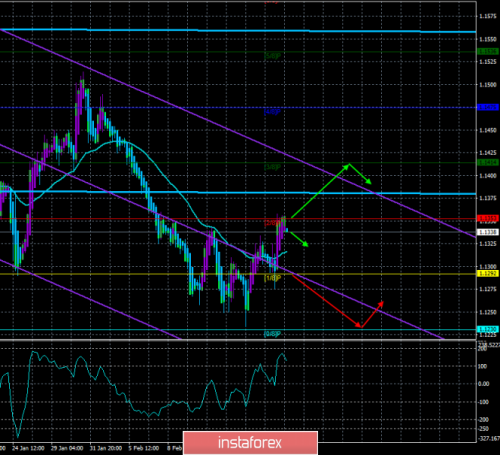
Task: Select the 5 Feb 12:00 time label
Action: tap(144, 448)
